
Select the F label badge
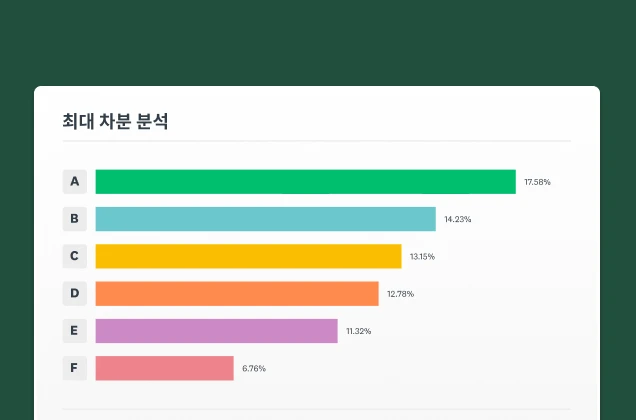(74, 368)
